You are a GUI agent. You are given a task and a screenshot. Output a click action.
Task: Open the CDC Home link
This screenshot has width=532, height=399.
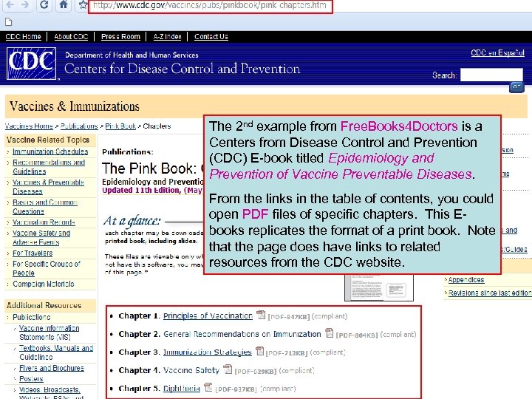[x=23, y=37]
